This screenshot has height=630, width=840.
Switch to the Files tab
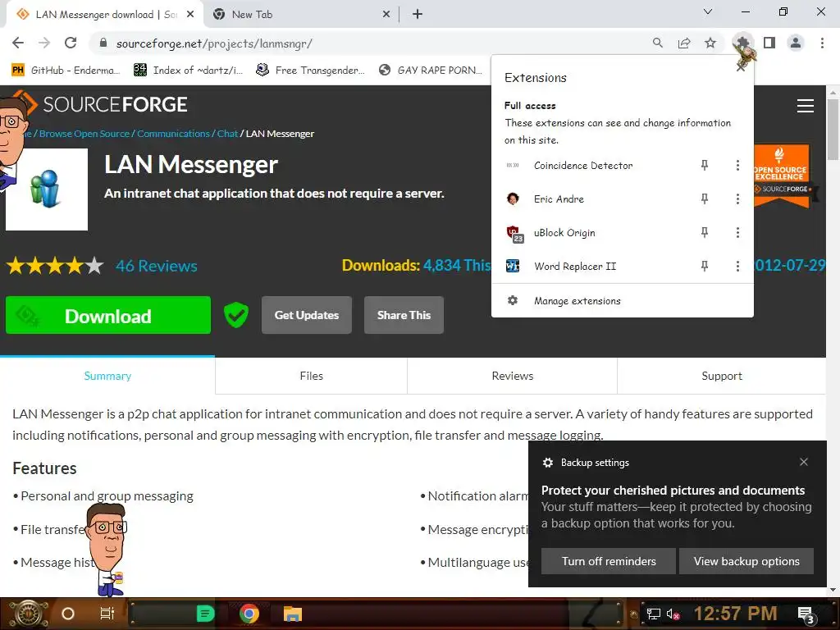coord(311,376)
